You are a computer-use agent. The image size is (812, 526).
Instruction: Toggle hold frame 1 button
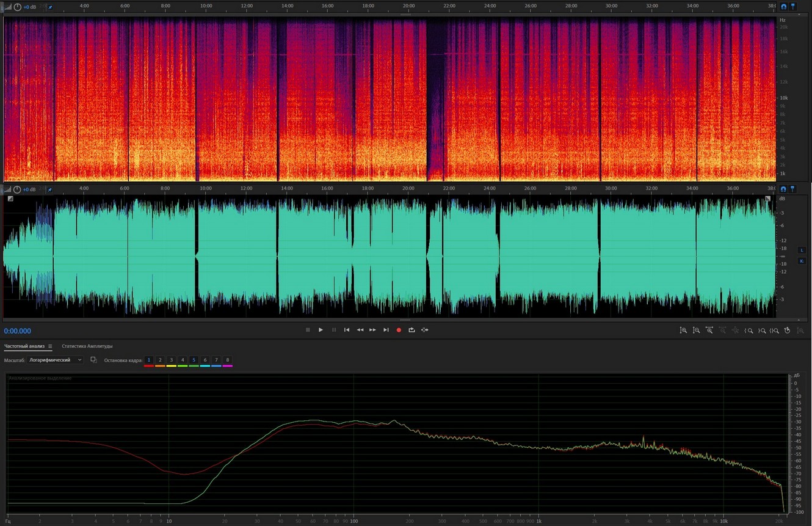click(x=148, y=360)
